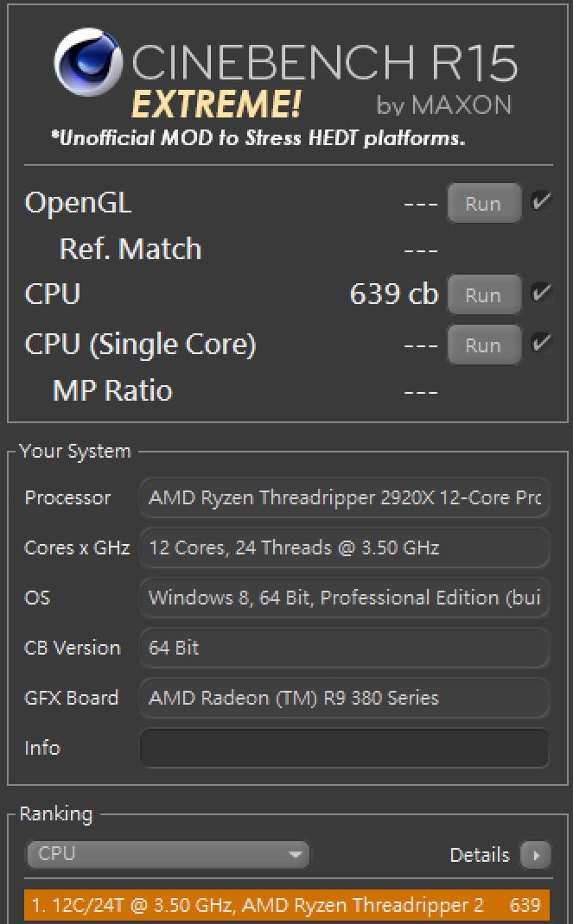Disable the CPU Single Core checkbox
573x924 pixels.
click(542, 344)
